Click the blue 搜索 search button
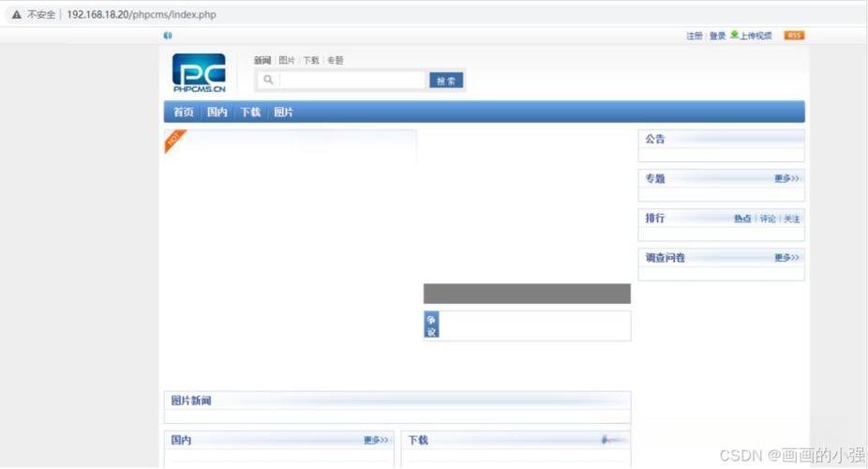This screenshot has height=469, width=868. [x=446, y=81]
